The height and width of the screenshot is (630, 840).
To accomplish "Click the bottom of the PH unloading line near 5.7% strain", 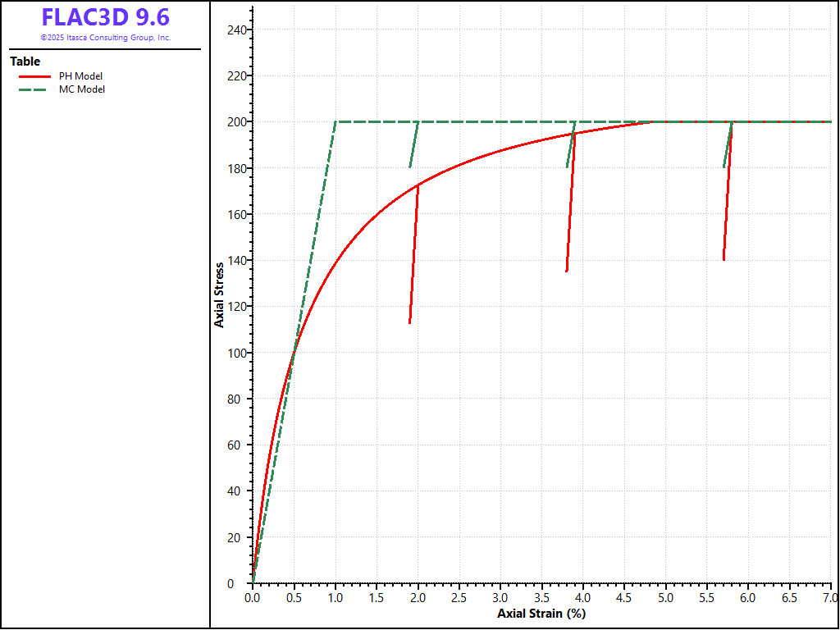I will tap(724, 259).
